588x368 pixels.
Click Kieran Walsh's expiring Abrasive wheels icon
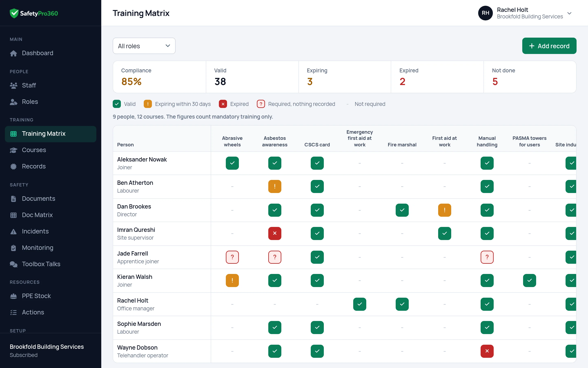[232, 280]
